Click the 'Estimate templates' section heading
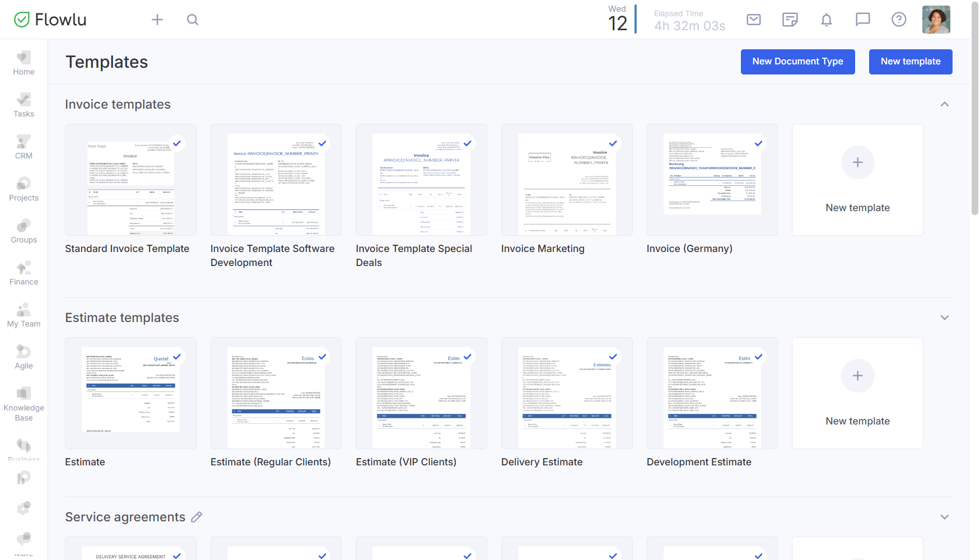Image resolution: width=980 pixels, height=560 pixels. click(122, 318)
